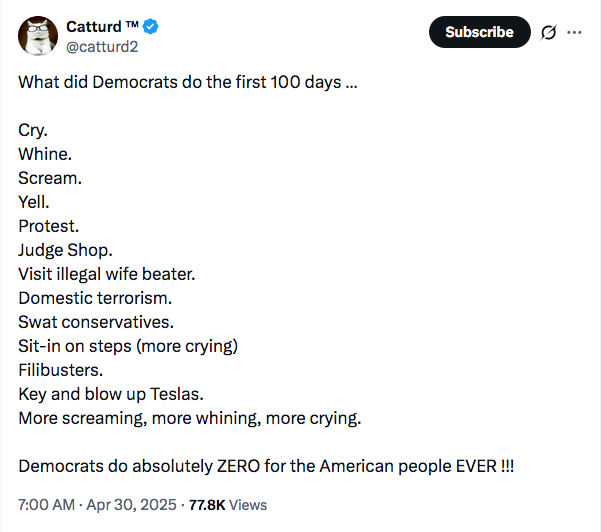Click the "Whine." line of the post
This screenshot has height=532, width=601.
point(45,154)
